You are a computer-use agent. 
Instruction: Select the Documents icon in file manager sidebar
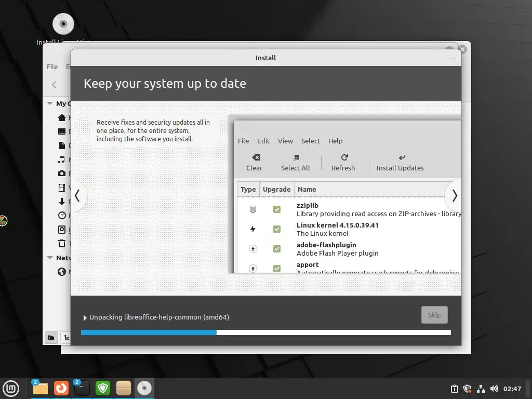tap(62, 145)
